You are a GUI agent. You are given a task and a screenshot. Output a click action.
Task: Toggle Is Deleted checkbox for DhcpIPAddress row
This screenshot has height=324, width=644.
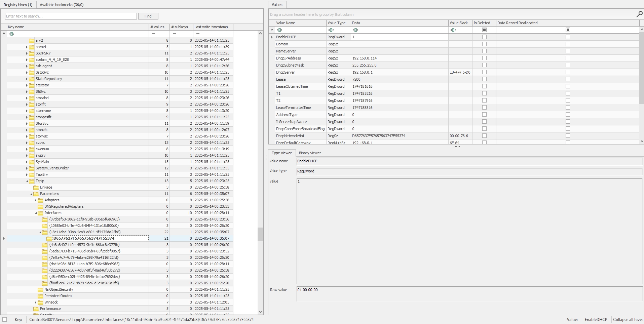[x=484, y=58]
